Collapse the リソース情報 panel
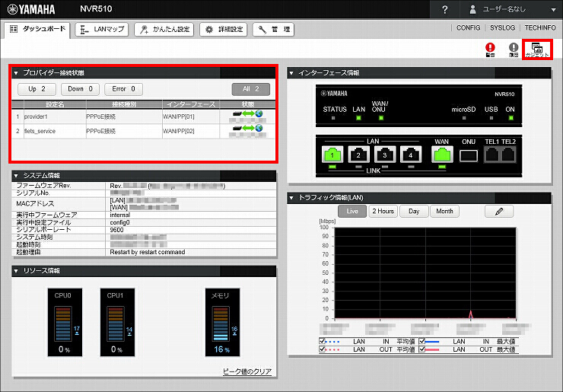The image size is (563, 392). tap(16, 271)
